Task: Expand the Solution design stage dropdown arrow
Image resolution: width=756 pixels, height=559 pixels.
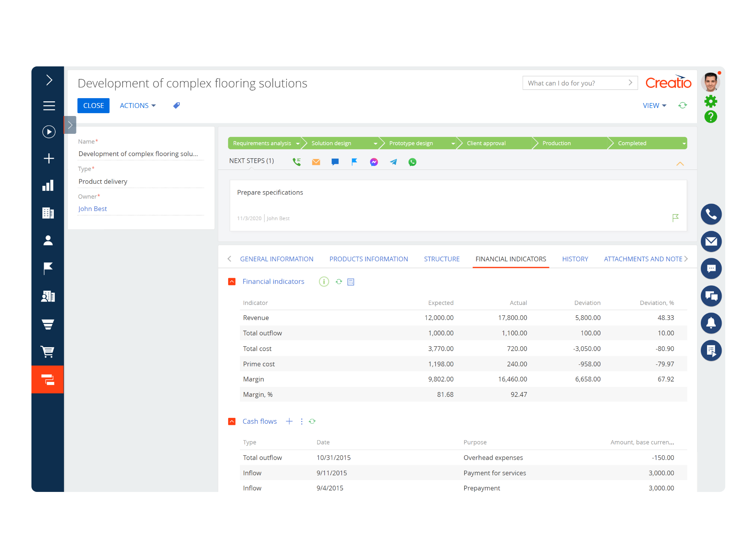Action: (376, 143)
